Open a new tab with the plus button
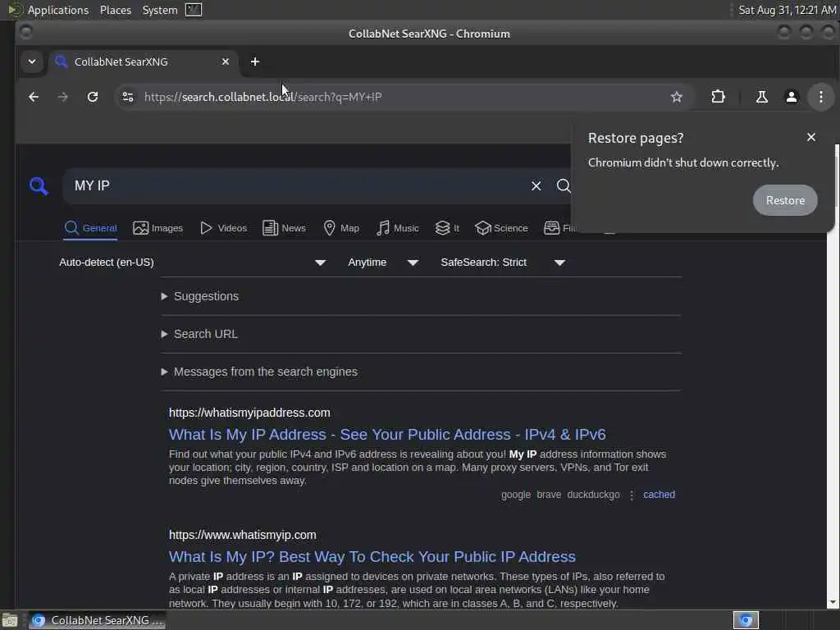840x630 pixels. [255, 62]
